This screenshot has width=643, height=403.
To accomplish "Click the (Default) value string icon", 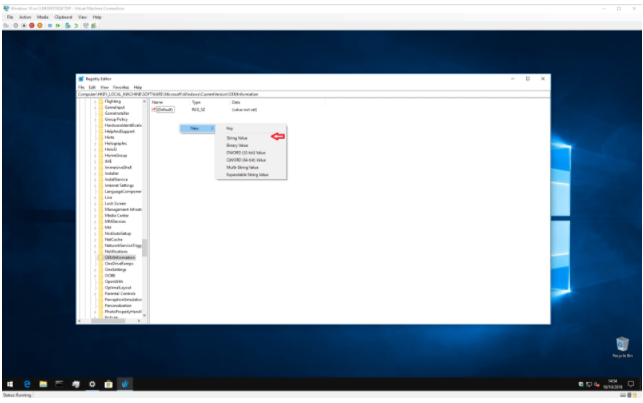I will coord(154,109).
